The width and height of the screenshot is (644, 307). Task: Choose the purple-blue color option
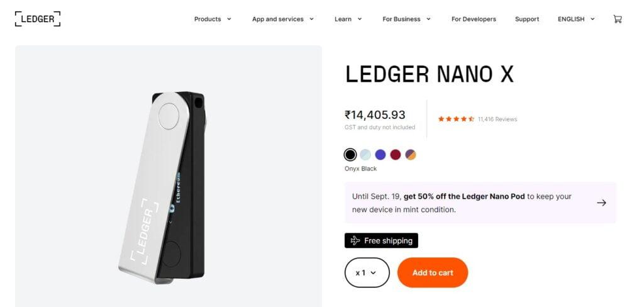(380, 155)
